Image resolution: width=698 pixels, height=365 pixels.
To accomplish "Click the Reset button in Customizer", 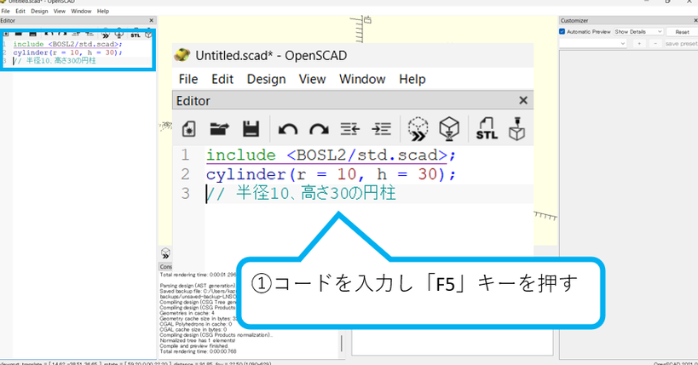I will [x=682, y=32].
